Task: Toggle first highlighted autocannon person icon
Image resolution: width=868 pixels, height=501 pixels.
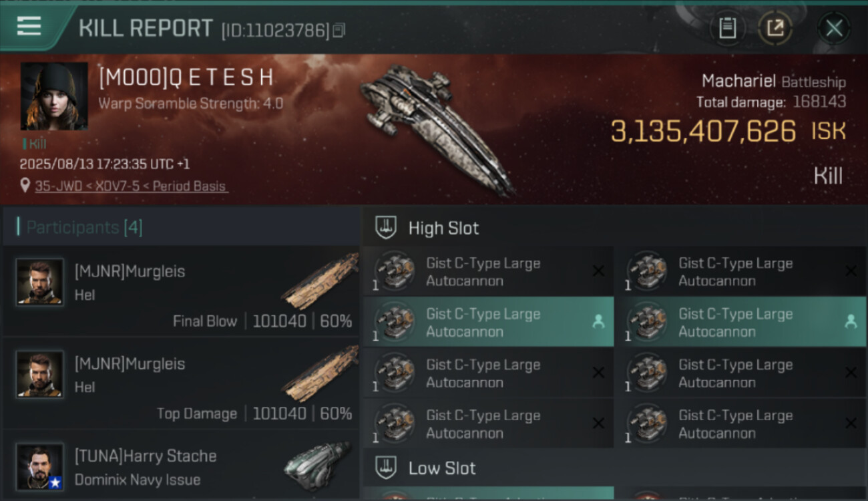Action: click(x=598, y=322)
